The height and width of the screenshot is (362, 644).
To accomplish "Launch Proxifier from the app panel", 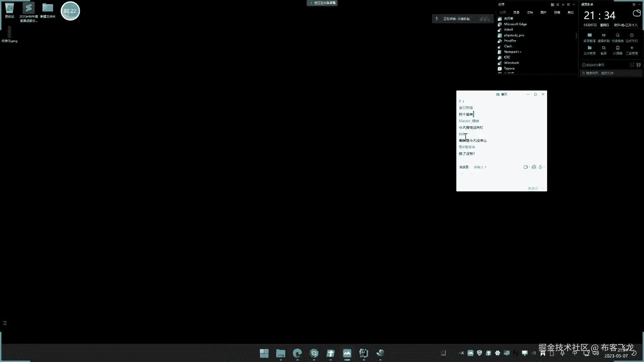I will tap(510, 41).
